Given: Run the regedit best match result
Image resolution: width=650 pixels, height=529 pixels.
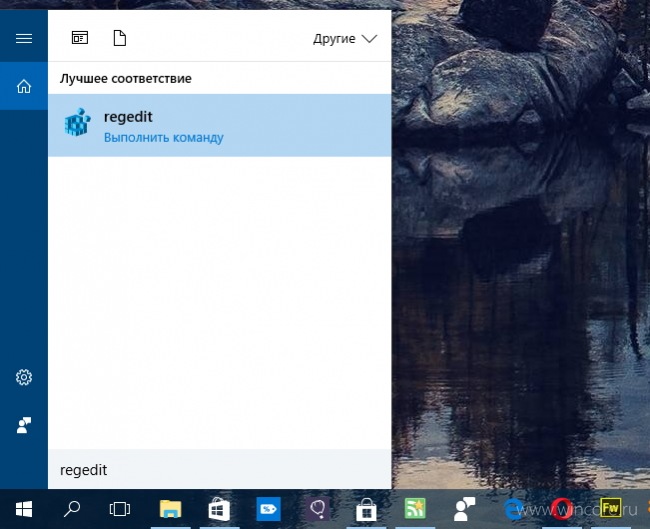Looking at the screenshot, I should click(220, 125).
